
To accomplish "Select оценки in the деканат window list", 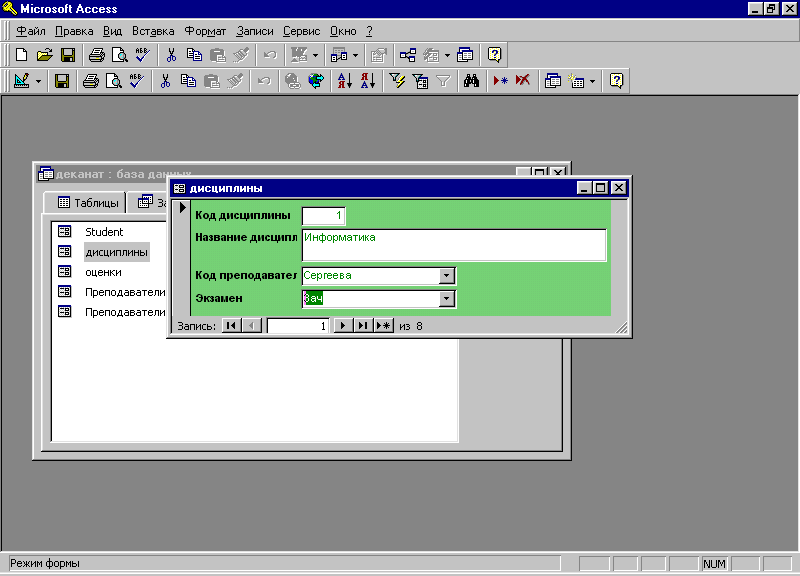I will [104, 272].
